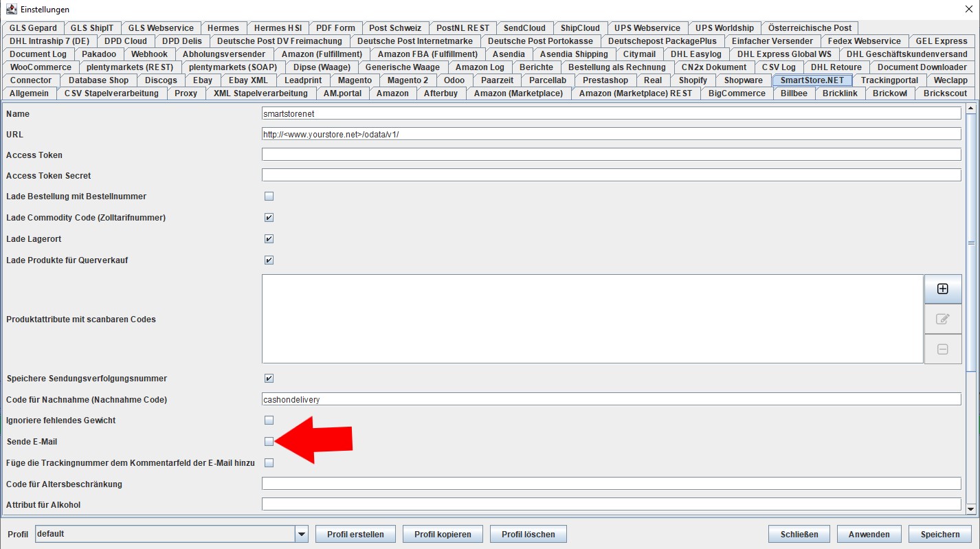980x549 pixels.
Task: Open the Shopware tab
Action: click(743, 80)
